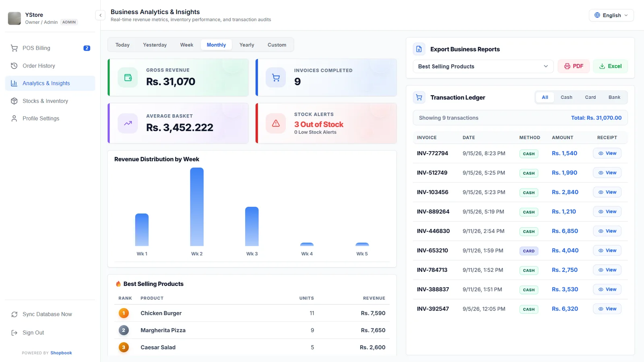
Task: Click the INV-446830 invoice number
Action: (x=433, y=231)
